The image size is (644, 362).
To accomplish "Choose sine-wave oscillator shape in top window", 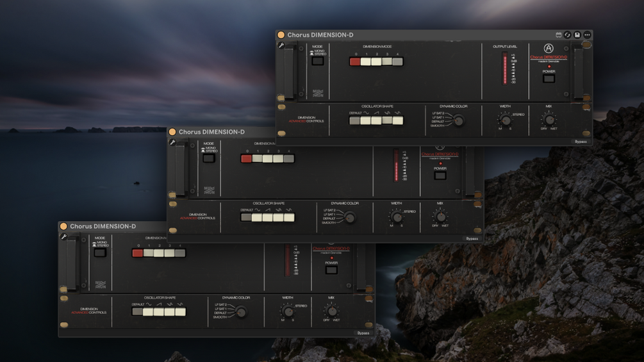I will [x=365, y=120].
